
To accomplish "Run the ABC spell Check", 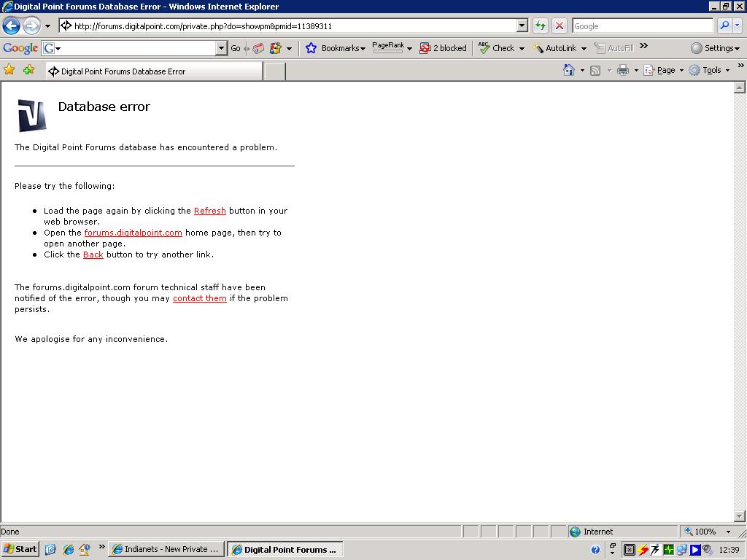I will click(496, 48).
